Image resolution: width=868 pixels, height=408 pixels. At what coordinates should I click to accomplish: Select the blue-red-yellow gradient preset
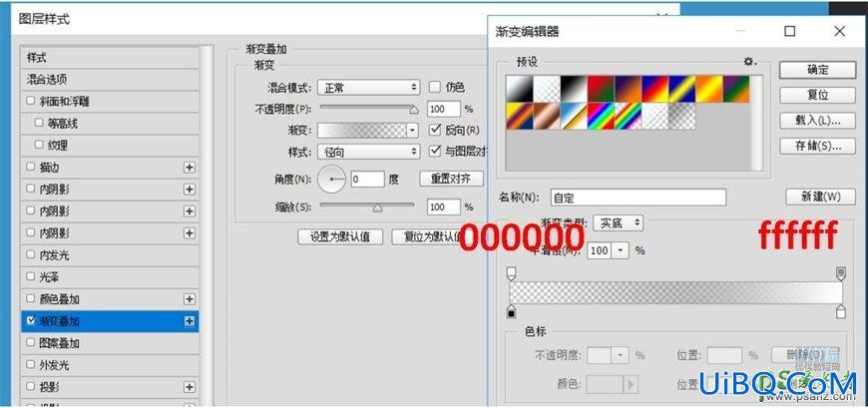(x=654, y=89)
